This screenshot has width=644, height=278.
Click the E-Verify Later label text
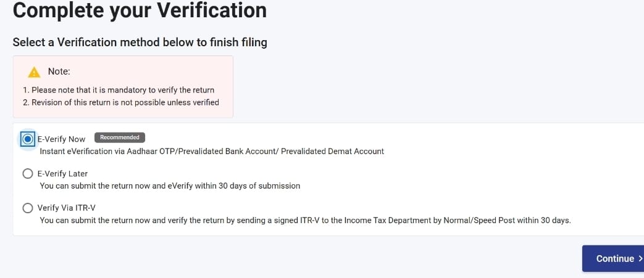62,174
